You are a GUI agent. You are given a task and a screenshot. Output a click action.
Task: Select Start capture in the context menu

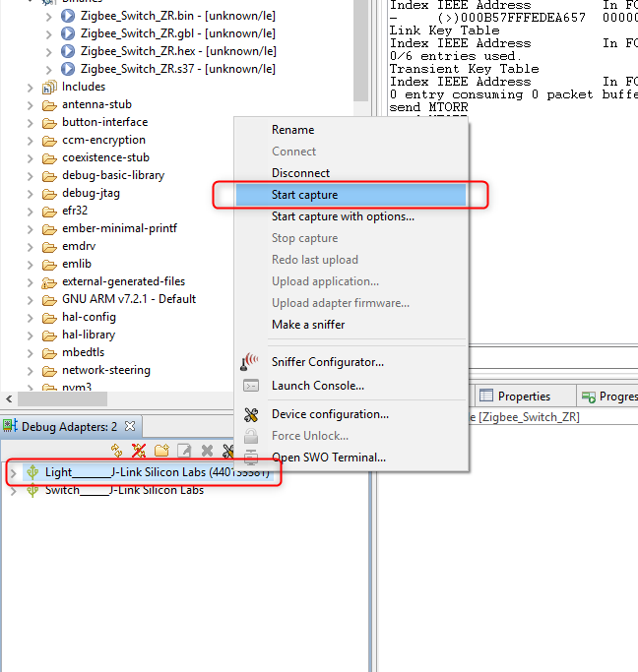(x=351, y=195)
